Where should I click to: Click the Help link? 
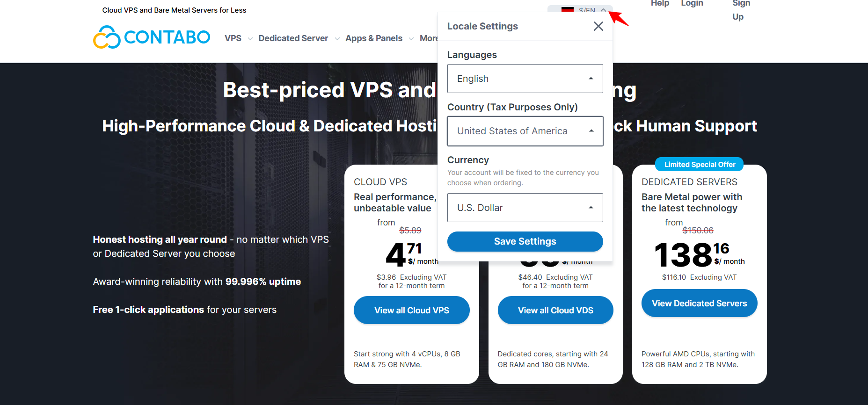(x=660, y=3)
